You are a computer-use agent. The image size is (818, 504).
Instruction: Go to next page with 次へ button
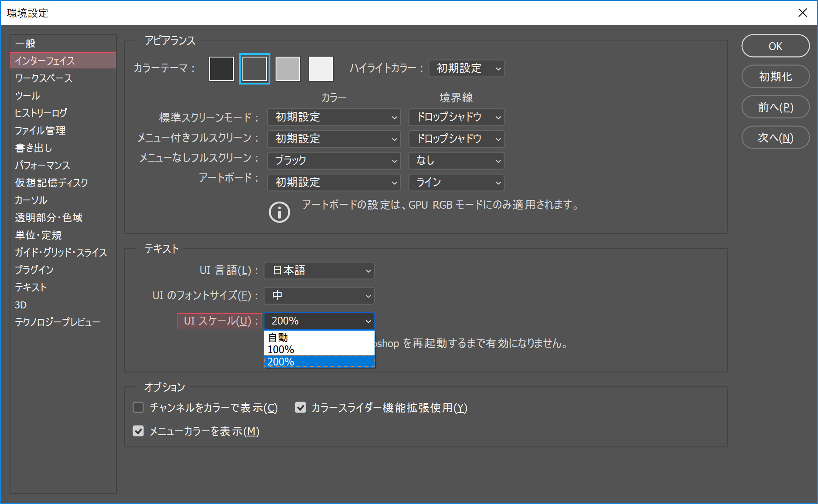click(775, 138)
